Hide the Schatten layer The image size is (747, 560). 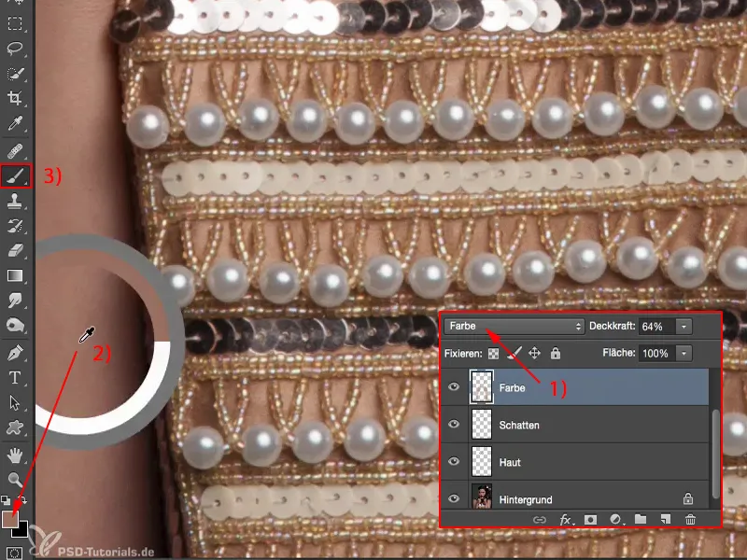(x=454, y=424)
